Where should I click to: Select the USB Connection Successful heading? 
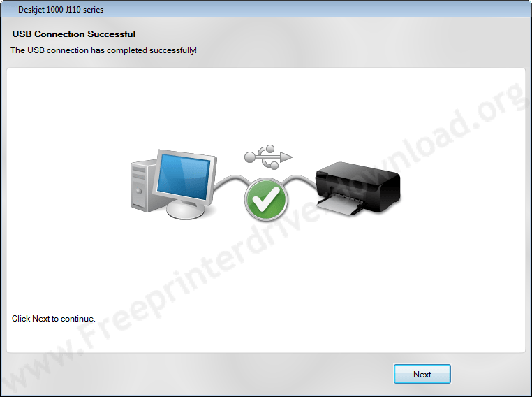click(x=73, y=34)
